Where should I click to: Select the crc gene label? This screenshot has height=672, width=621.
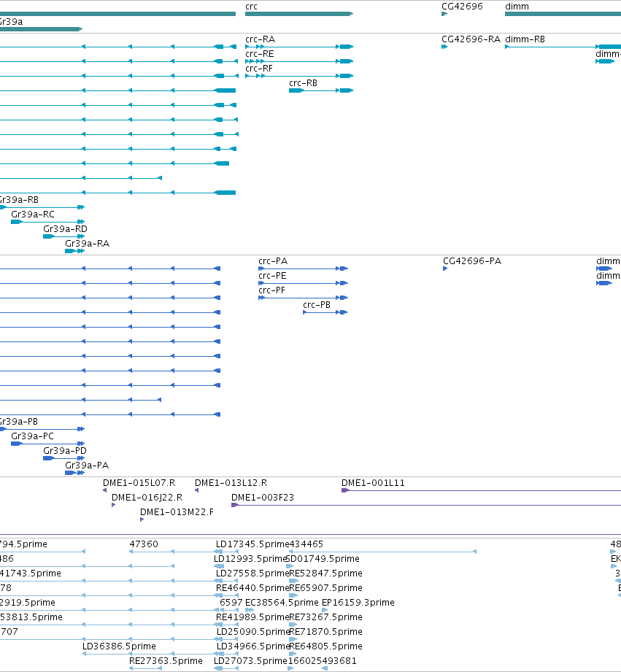point(251,7)
